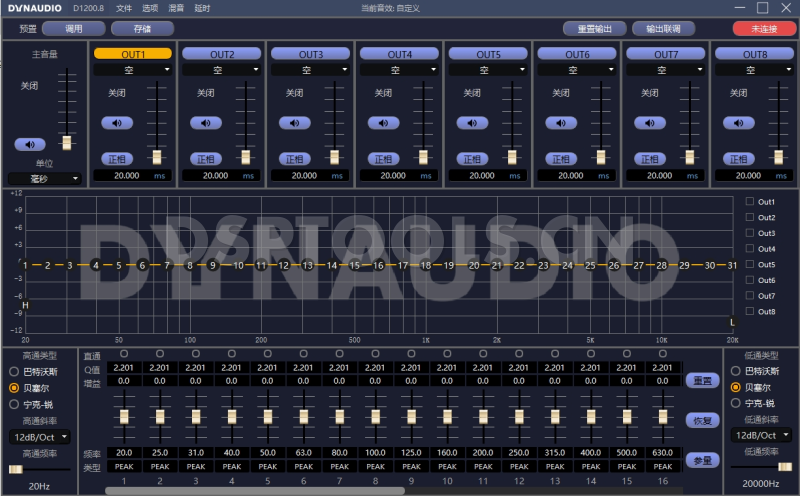The width and height of the screenshot is (800, 496).
Task: Open the delay unit 毫秒 dropdown
Action: (x=44, y=179)
